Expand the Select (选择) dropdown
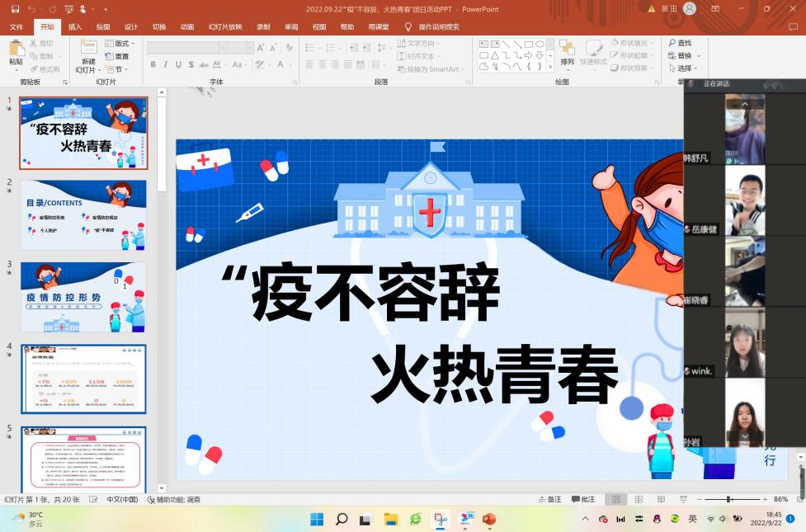 coord(686,68)
